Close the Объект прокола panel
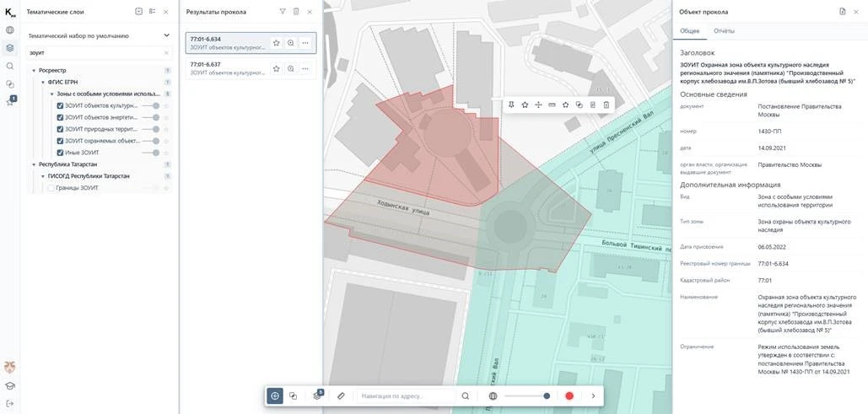The width and height of the screenshot is (868, 414). 858,12
